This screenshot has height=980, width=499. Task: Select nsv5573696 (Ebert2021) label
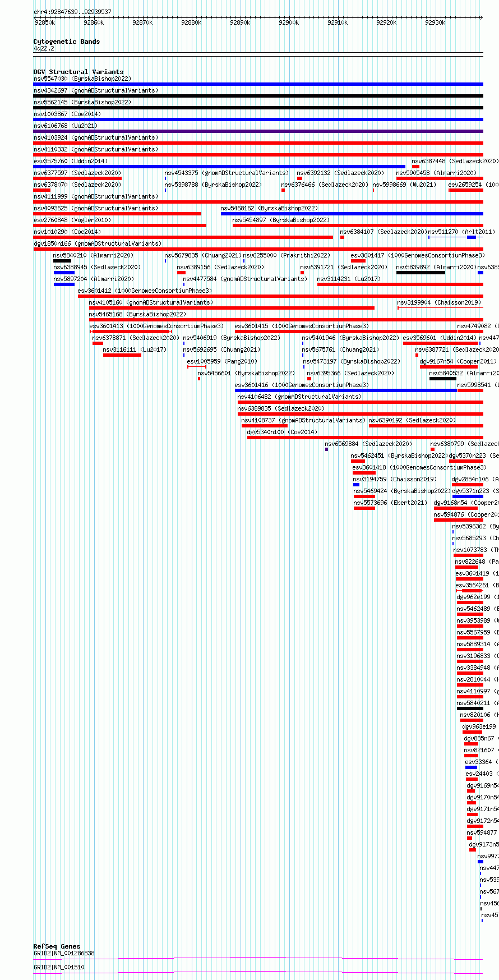[390, 503]
